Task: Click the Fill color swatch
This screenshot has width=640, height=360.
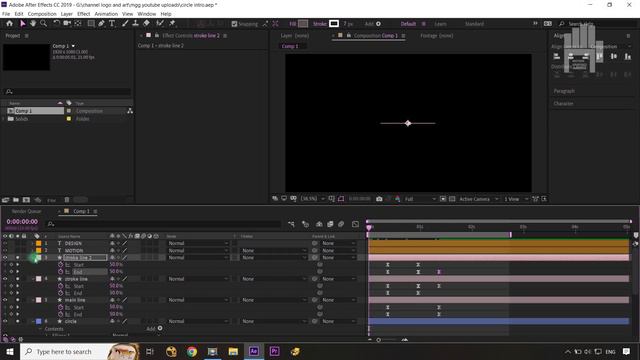Action: click(303, 24)
